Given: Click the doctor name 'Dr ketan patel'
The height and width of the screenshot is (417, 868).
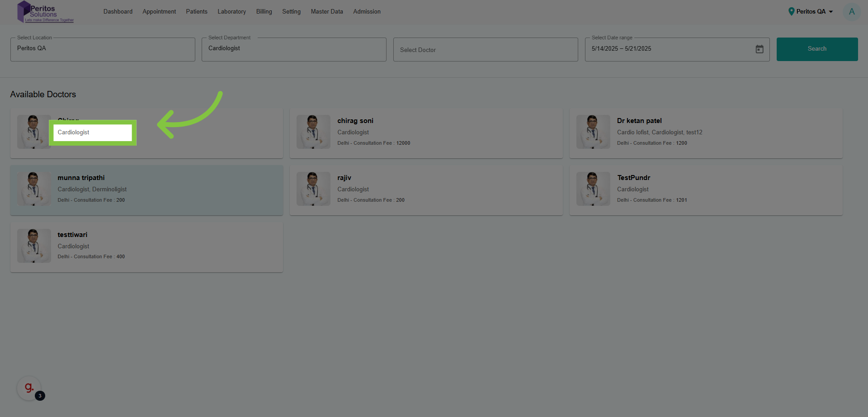Looking at the screenshot, I should coord(639,121).
